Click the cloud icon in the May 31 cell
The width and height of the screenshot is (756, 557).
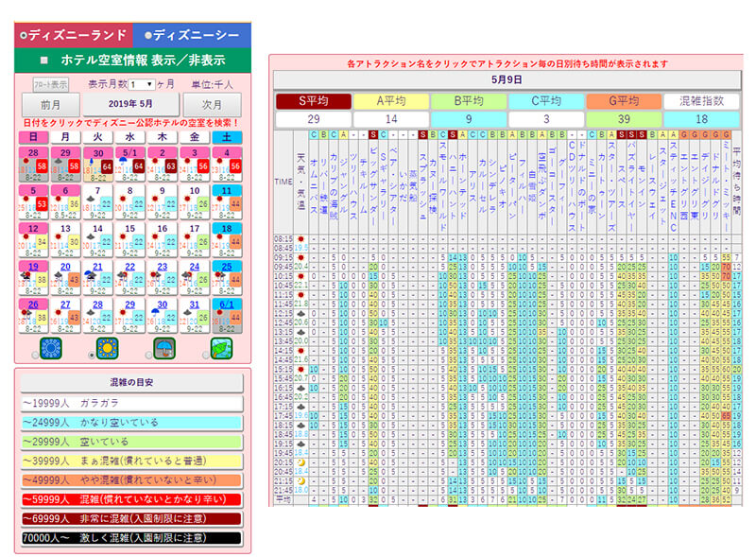click(x=187, y=312)
